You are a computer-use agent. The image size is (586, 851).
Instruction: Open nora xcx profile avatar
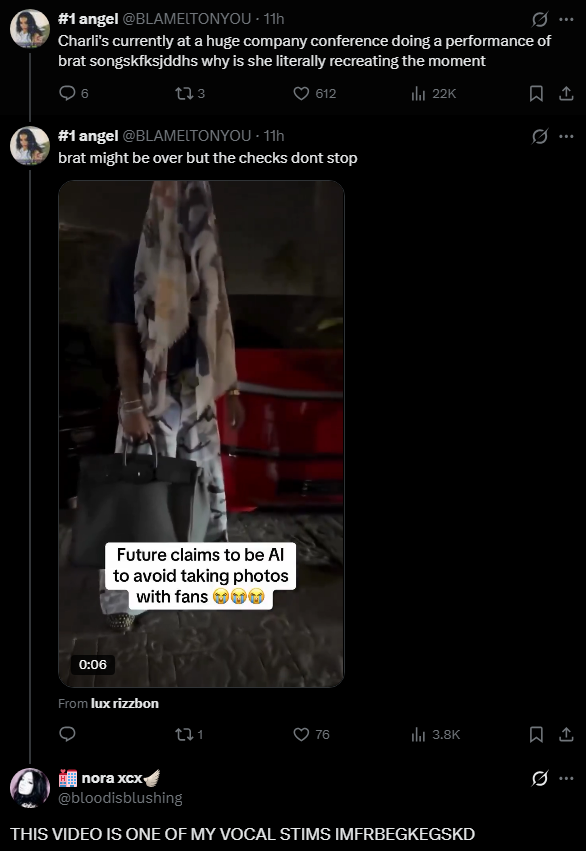(30, 788)
